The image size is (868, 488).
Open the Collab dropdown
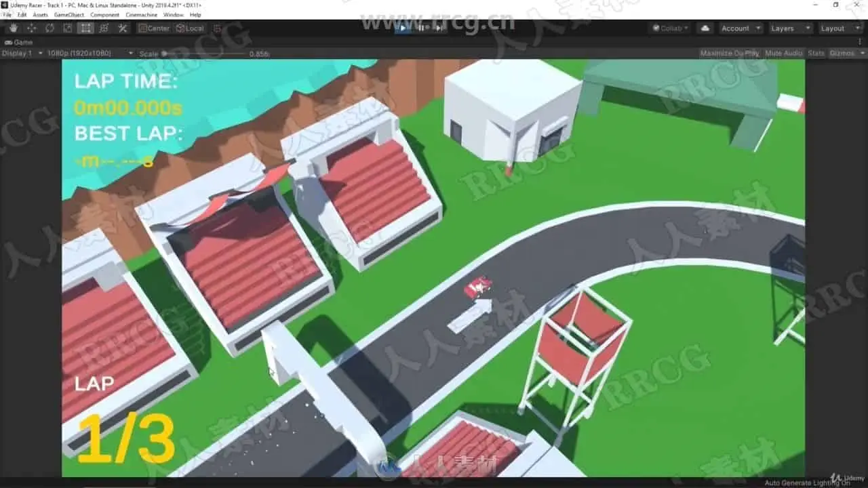(x=670, y=28)
